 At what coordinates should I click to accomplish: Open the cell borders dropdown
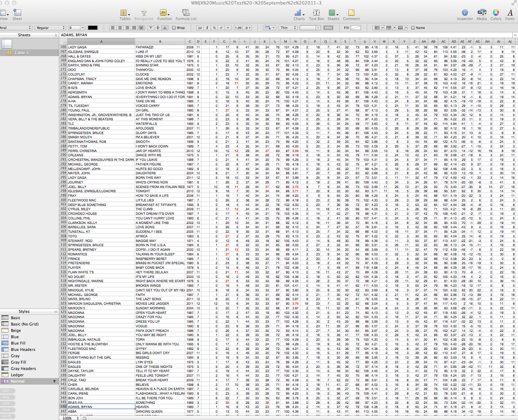(x=269, y=28)
